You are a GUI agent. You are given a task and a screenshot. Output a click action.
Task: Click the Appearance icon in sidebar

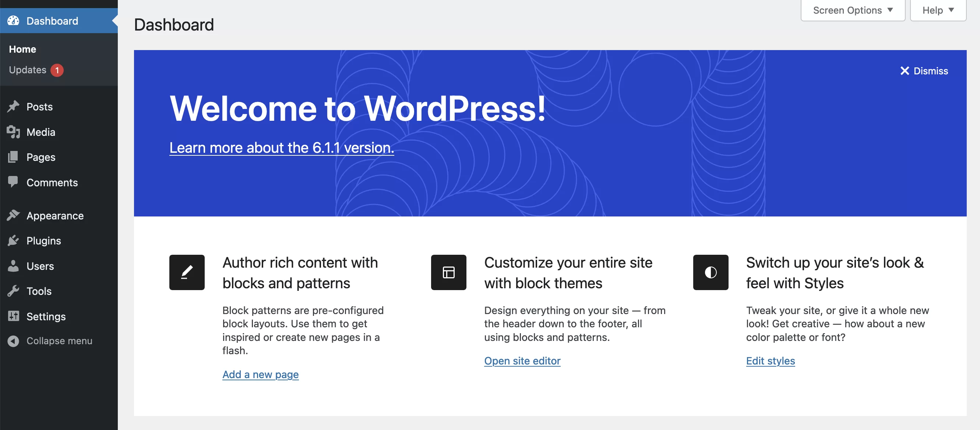pyautogui.click(x=14, y=215)
